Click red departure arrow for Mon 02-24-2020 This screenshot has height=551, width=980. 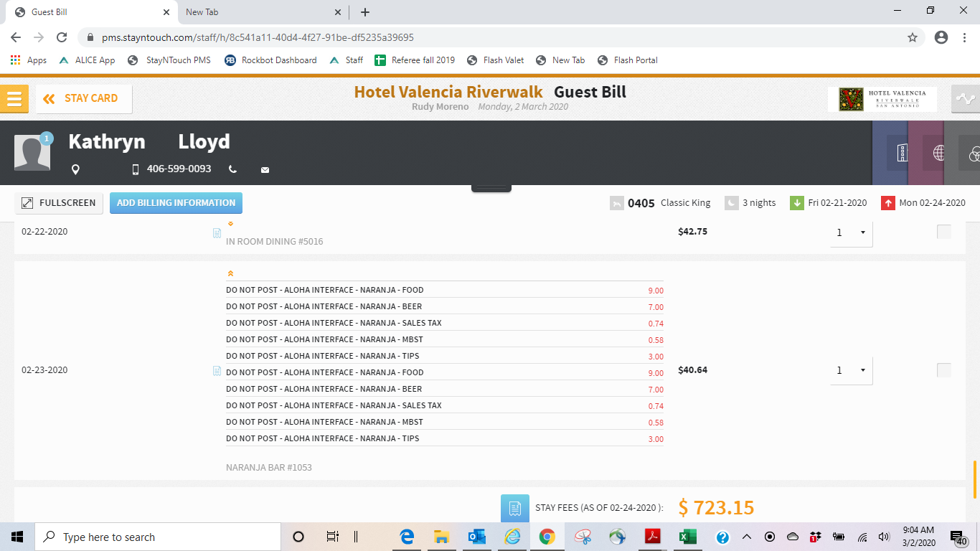tap(887, 203)
